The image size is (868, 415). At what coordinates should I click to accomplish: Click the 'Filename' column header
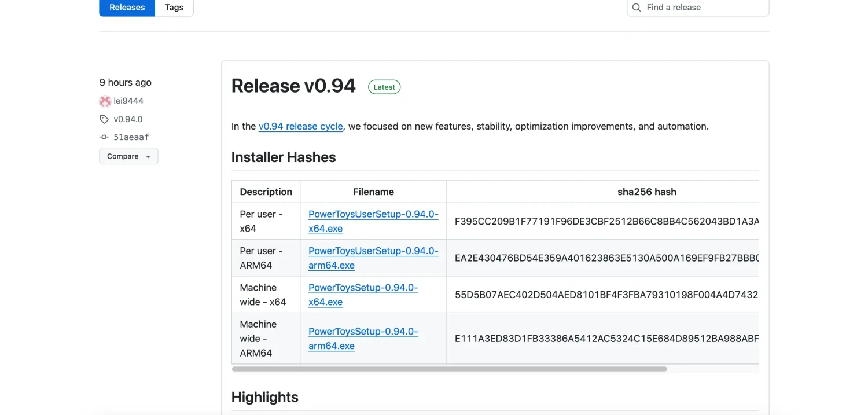(x=373, y=192)
